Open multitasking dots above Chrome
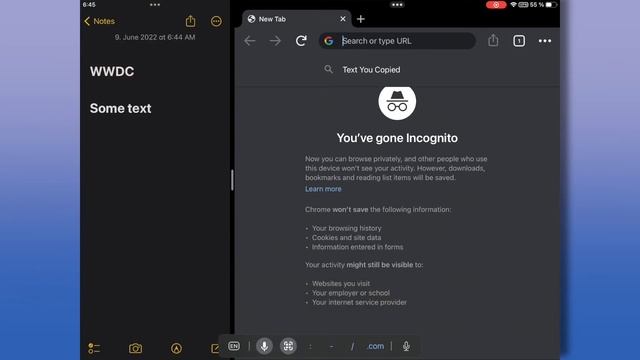 pyautogui.click(x=397, y=5)
